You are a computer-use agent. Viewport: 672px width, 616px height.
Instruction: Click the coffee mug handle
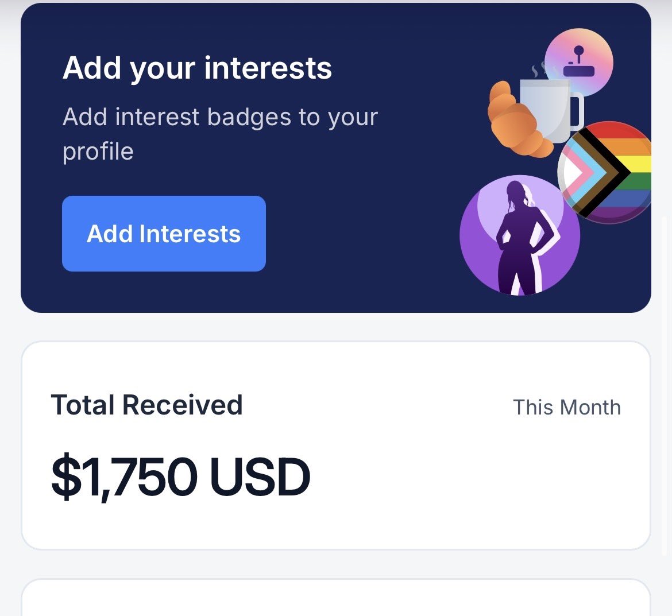[577, 111]
